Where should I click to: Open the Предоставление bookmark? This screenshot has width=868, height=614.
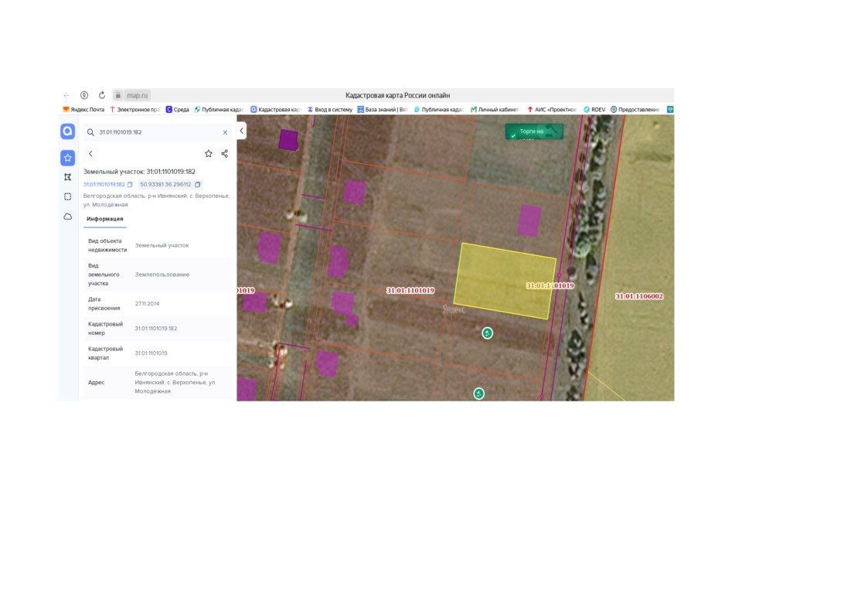click(x=635, y=110)
